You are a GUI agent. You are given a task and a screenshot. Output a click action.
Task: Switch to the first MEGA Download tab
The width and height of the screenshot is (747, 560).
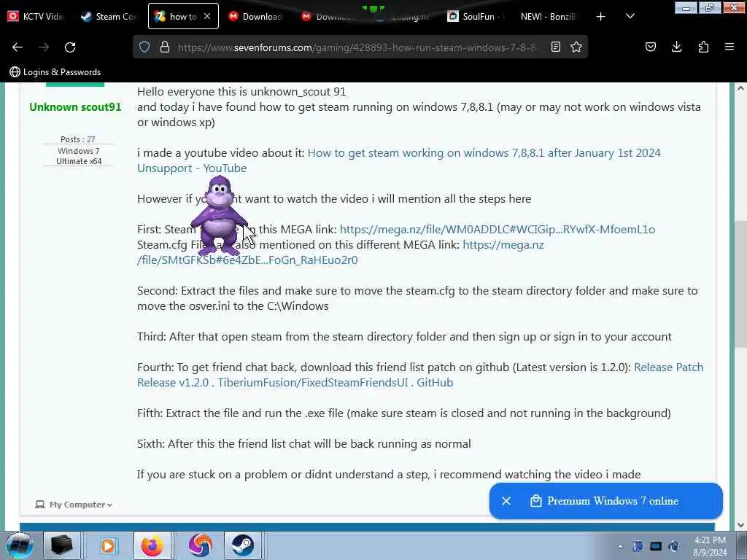256,16
